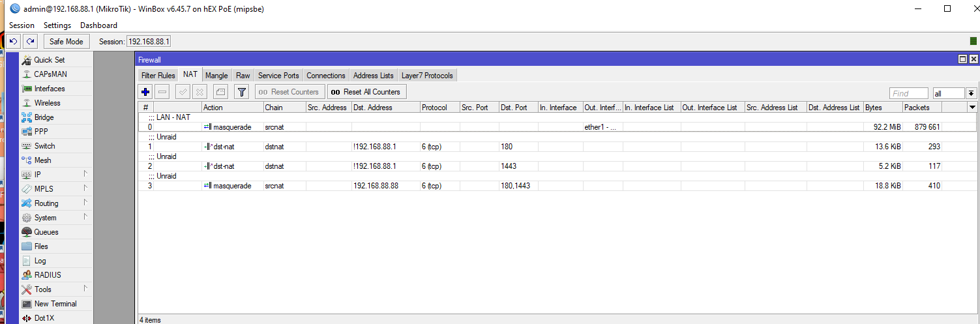The image size is (980, 324).
Task: Switch to Connections tab
Action: click(x=326, y=76)
